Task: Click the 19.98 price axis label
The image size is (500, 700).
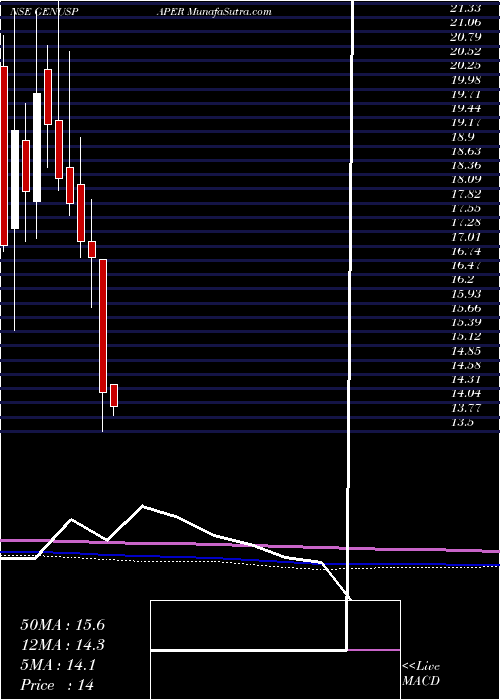Action: (465, 79)
